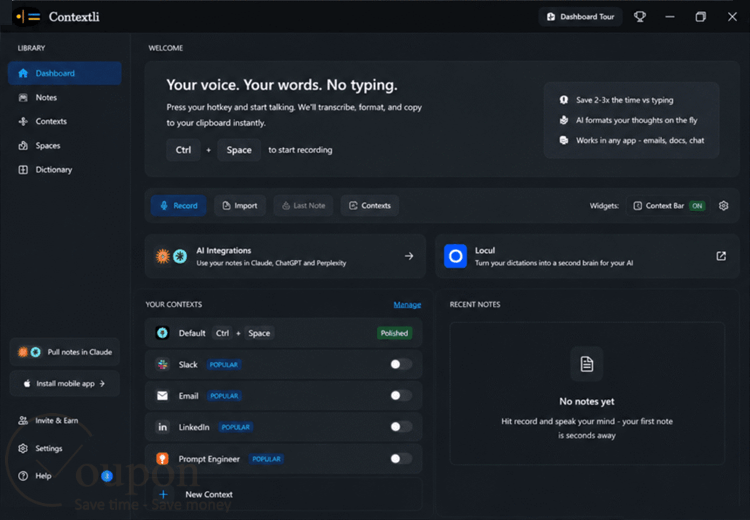This screenshot has width=750, height=520.
Task: Click Pull notes in Claude button
Action: 65,352
